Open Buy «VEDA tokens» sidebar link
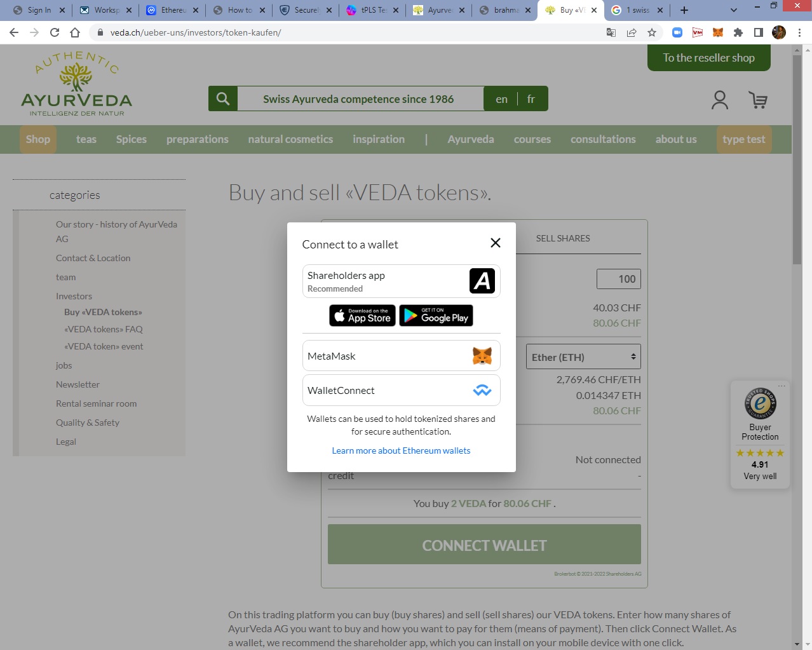This screenshot has width=812, height=650. pyautogui.click(x=103, y=312)
